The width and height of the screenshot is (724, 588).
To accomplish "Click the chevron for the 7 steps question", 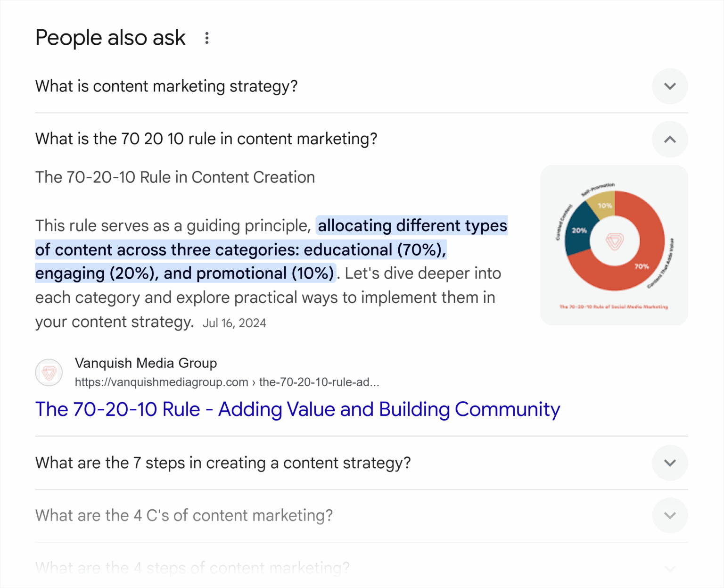I will tap(670, 463).
